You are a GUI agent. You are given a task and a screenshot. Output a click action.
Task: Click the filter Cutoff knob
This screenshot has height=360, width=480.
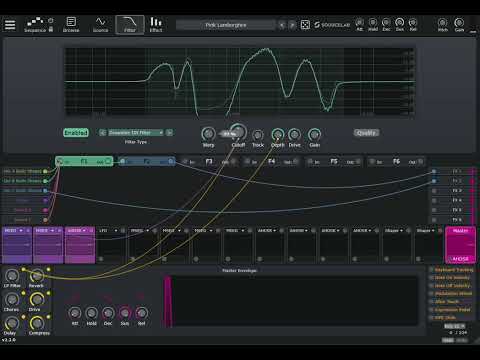[x=238, y=133]
